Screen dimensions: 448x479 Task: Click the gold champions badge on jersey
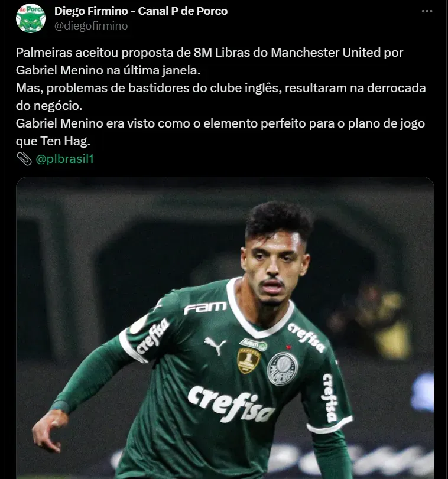(x=249, y=360)
